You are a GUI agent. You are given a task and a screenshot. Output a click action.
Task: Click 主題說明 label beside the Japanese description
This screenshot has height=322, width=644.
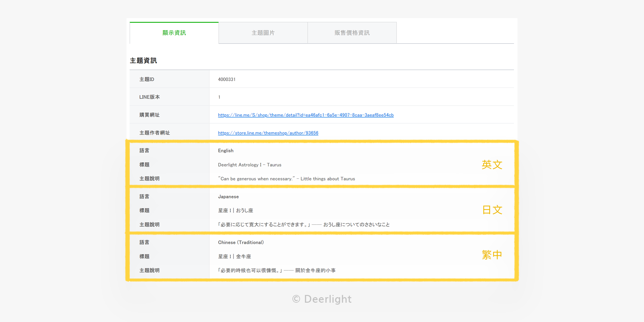pyautogui.click(x=149, y=224)
